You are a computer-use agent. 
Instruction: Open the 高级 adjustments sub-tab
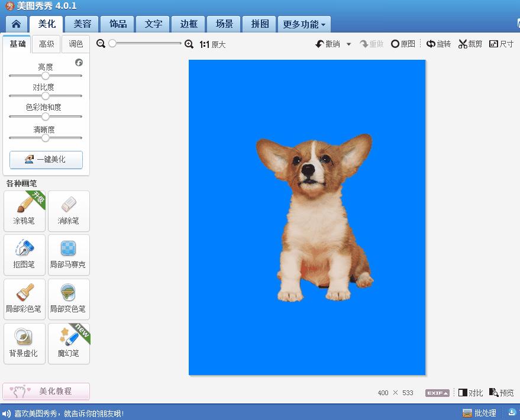[47, 44]
